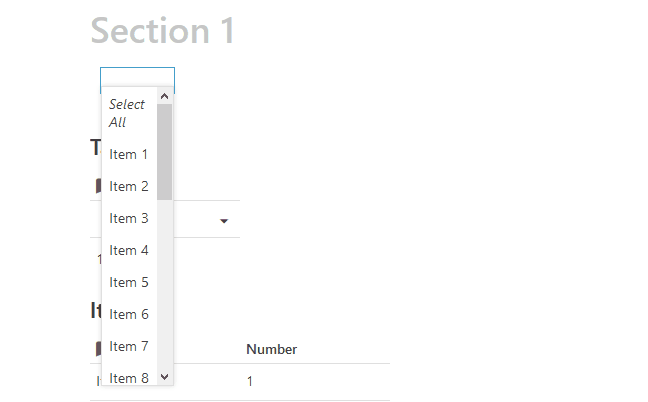The image size is (648, 402).
Task: Click the book icon above the dropdown row
Action: pyautogui.click(x=96, y=185)
